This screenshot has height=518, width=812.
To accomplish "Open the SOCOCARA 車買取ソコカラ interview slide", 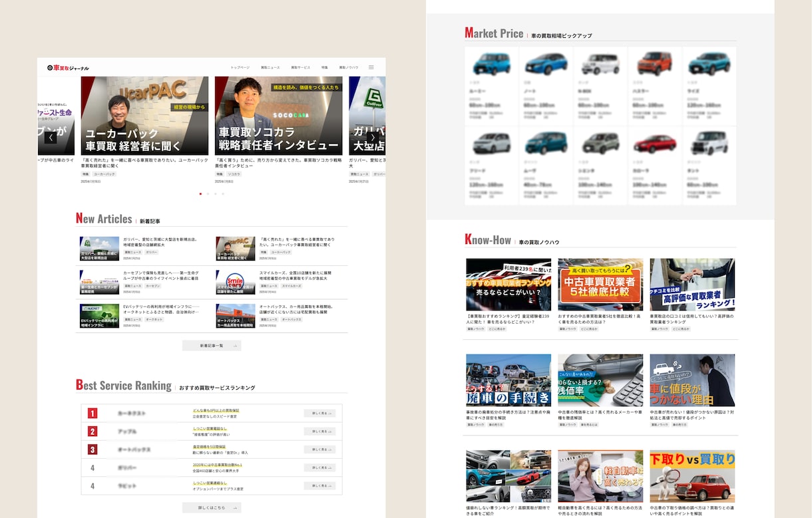I will point(278,116).
